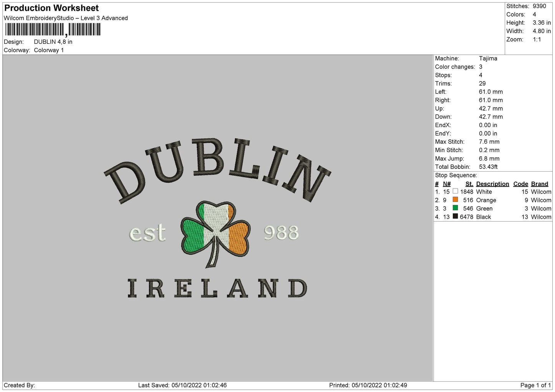The image size is (555, 392).
Task: Click the embroidered 'est' text
Action: click(147, 233)
